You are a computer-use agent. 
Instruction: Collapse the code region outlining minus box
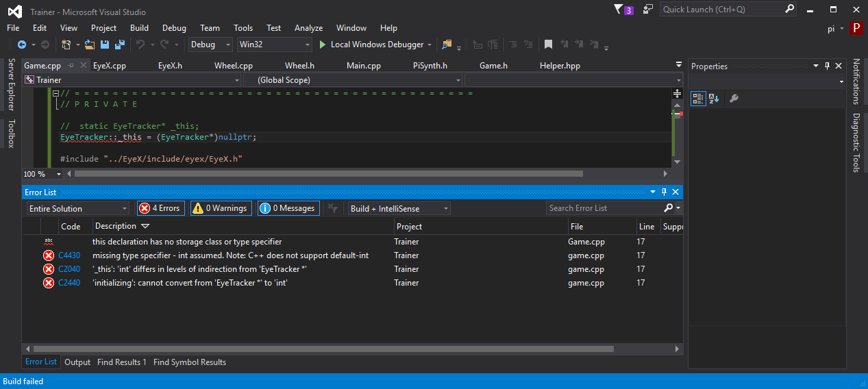click(56, 93)
